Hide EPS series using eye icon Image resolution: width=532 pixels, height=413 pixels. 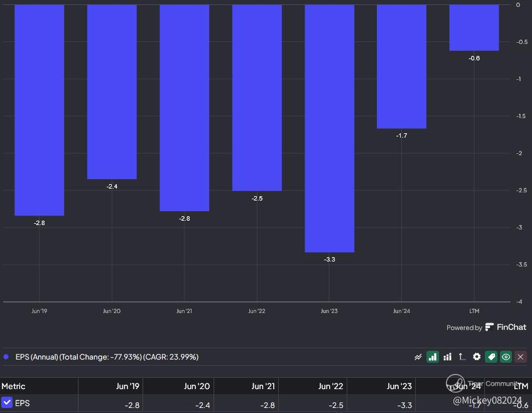click(506, 357)
